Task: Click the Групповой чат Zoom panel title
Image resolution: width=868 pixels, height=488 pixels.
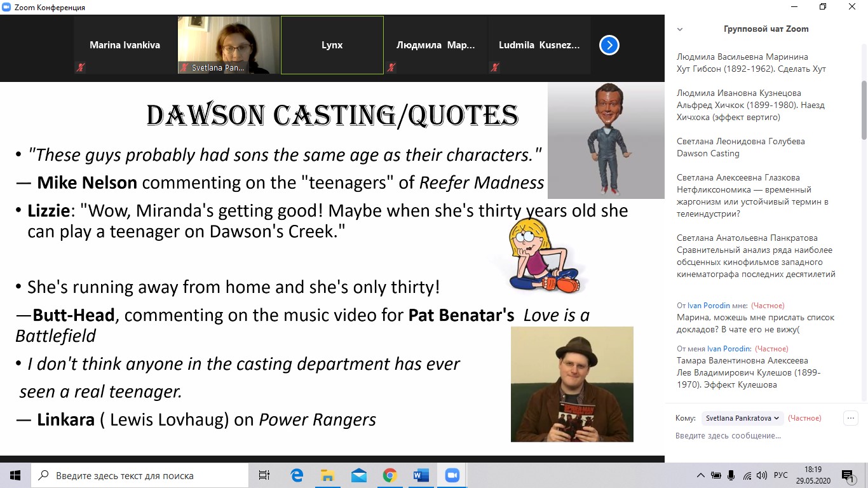Action: (x=766, y=29)
